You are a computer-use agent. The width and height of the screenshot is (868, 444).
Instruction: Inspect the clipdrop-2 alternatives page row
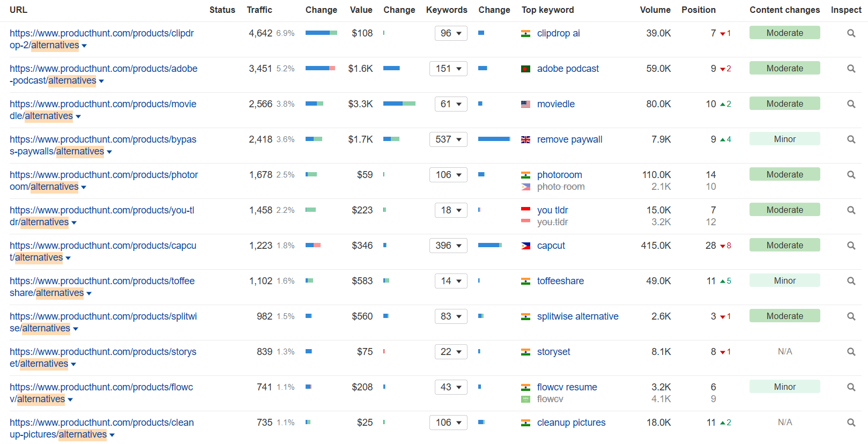point(851,33)
